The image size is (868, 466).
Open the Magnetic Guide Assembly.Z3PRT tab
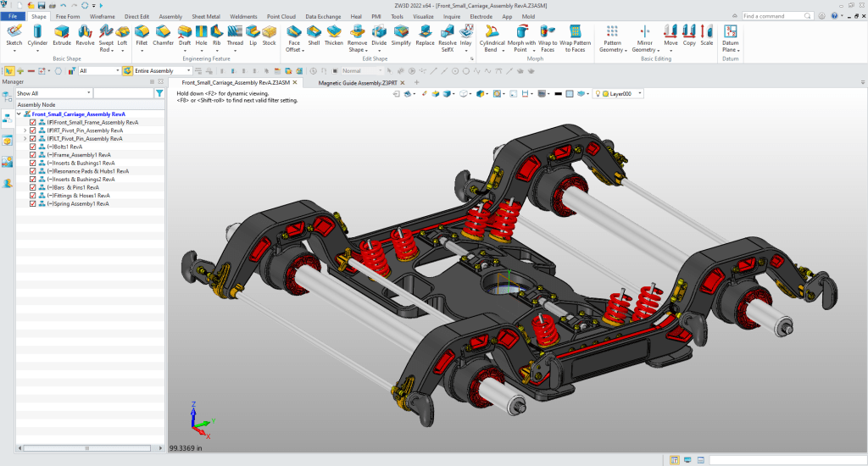click(x=357, y=83)
